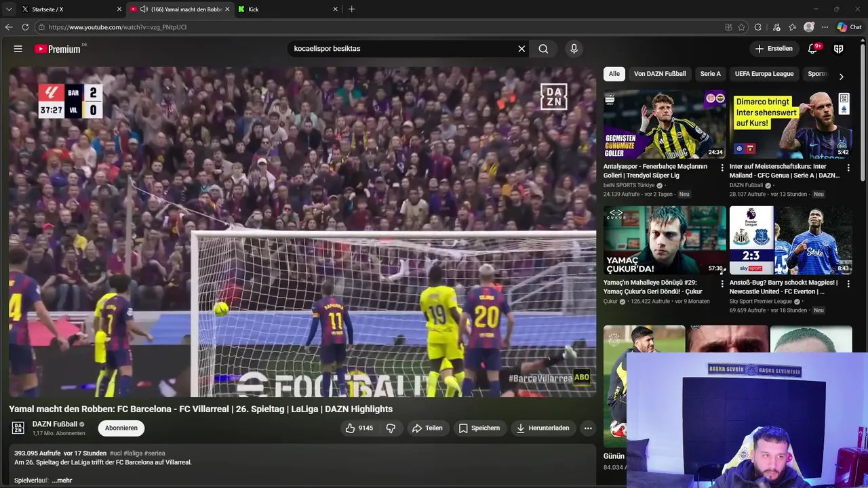The width and height of the screenshot is (868, 488).
Task: Open browser settings and more ellipsis
Action: [825, 27]
